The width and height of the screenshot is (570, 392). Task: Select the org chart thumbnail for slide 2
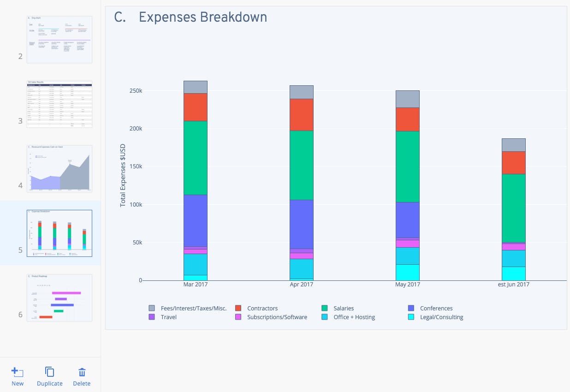coord(59,39)
